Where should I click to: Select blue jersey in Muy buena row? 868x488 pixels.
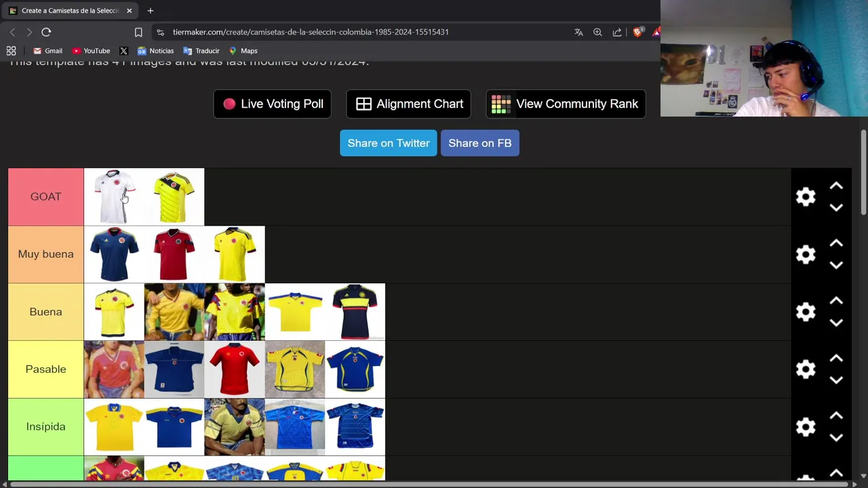pyautogui.click(x=114, y=254)
